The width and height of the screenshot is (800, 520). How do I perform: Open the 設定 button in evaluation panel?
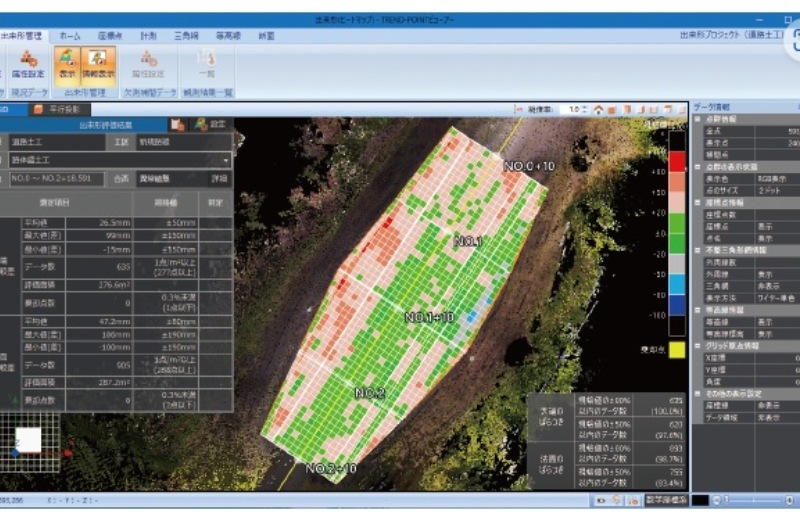pos(211,125)
